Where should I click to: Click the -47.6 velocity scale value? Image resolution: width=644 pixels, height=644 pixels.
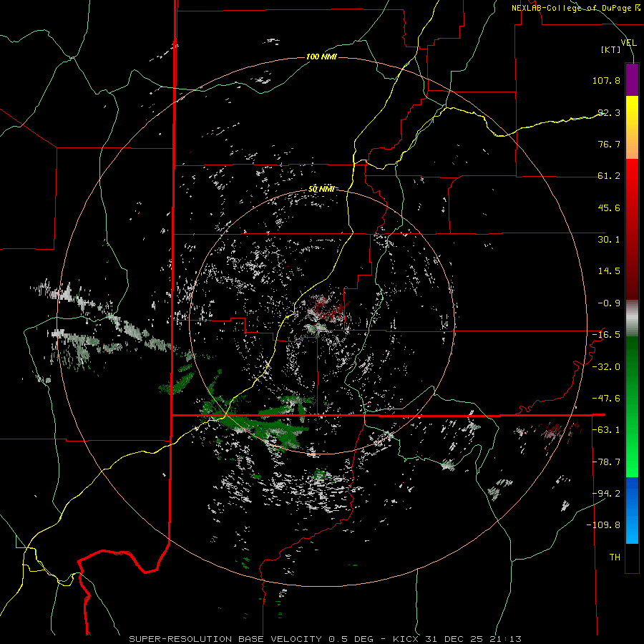[606, 399]
